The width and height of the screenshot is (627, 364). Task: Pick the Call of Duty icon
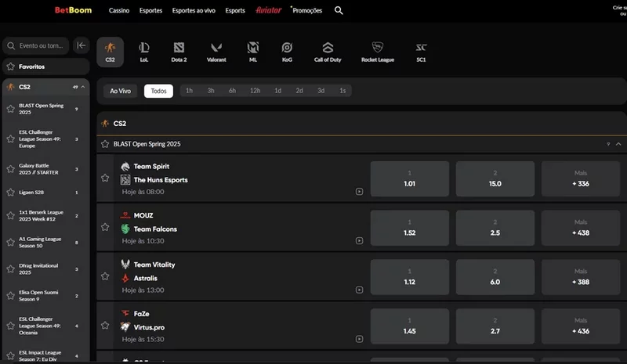point(328,52)
